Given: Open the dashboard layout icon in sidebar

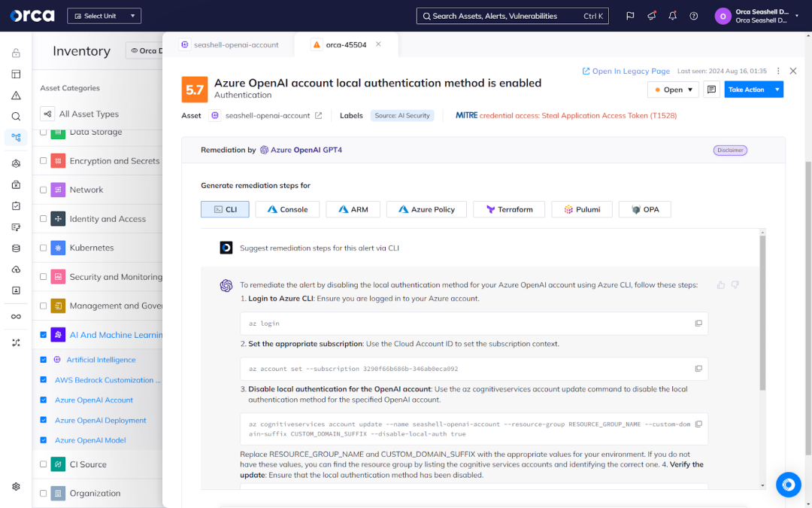Looking at the screenshot, I should click(x=16, y=74).
